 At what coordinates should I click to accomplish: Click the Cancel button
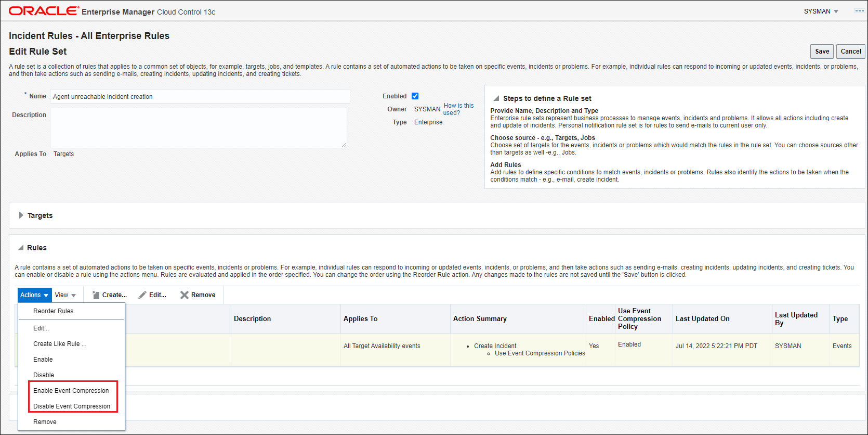tap(851, 52)
